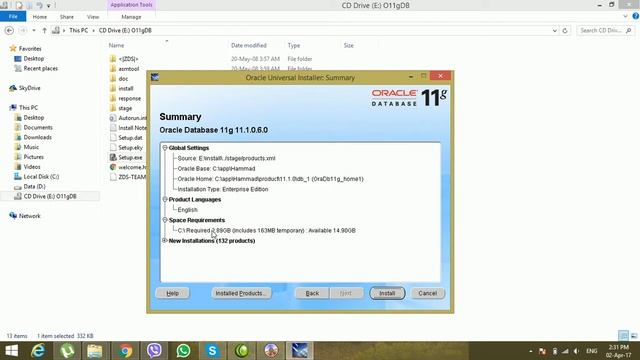Open Viber from taskbar
Image resolution: width=640 pixels, height=360 pixels.
click(x=154, y=351)
